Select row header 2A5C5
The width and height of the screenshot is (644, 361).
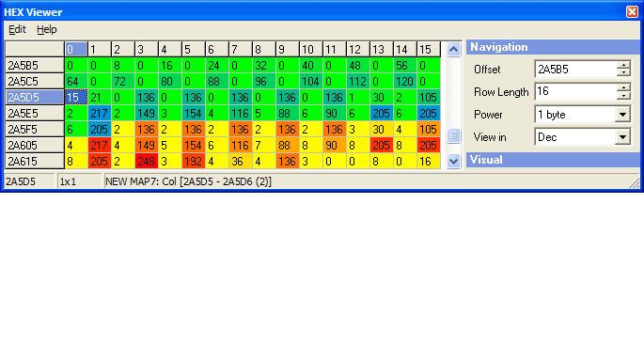tap(35, 81)
